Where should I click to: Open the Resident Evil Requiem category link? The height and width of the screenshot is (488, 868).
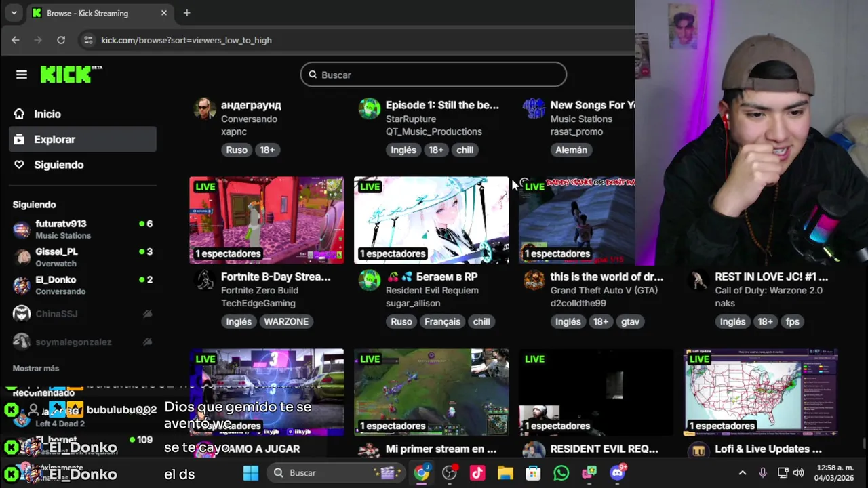[x=432, y=290]
